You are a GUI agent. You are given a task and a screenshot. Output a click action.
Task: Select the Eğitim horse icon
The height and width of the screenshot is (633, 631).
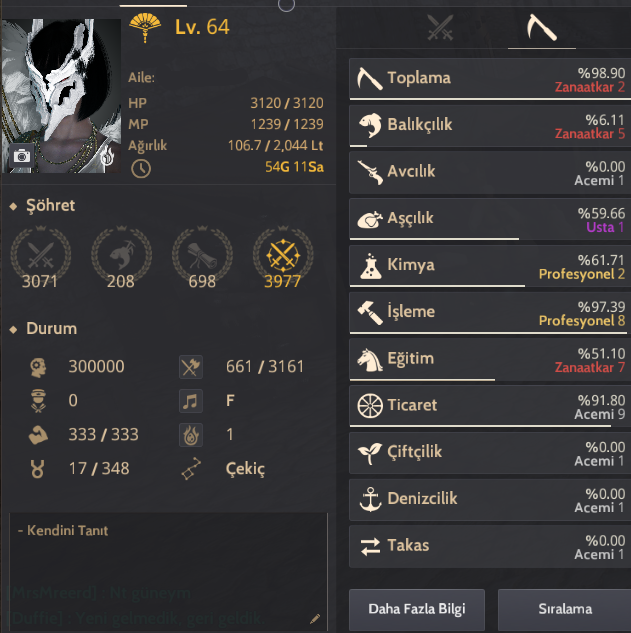pos(370,359)
